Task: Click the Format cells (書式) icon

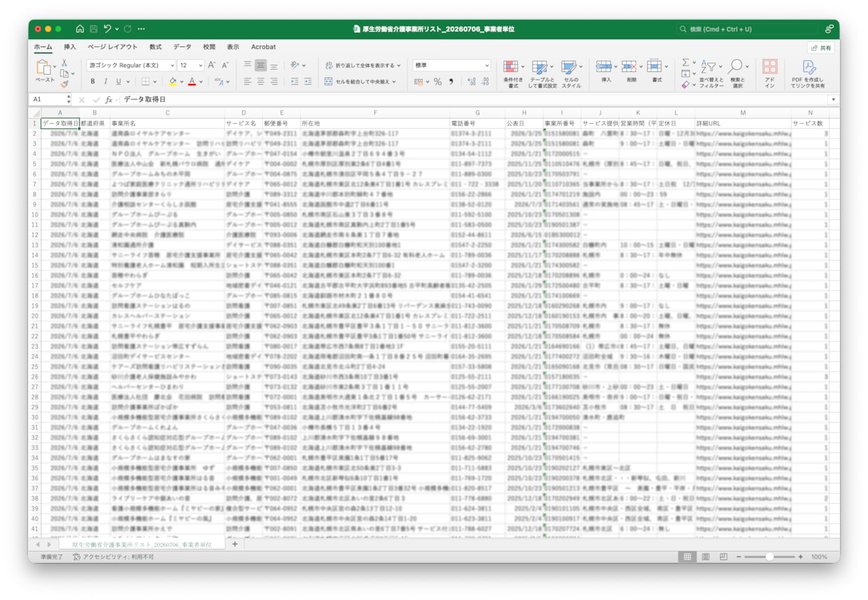Action: (x=655, y=66)
